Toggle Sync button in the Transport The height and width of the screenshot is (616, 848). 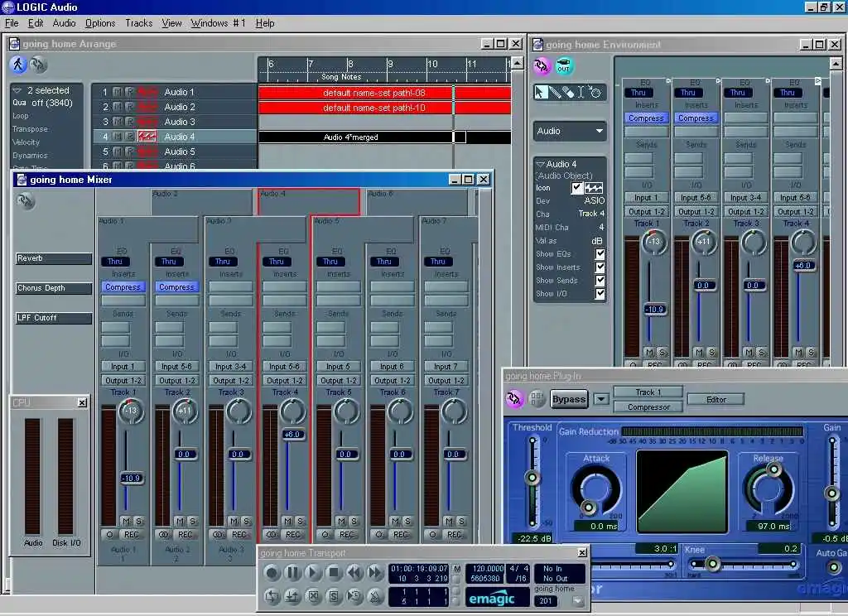354,596
